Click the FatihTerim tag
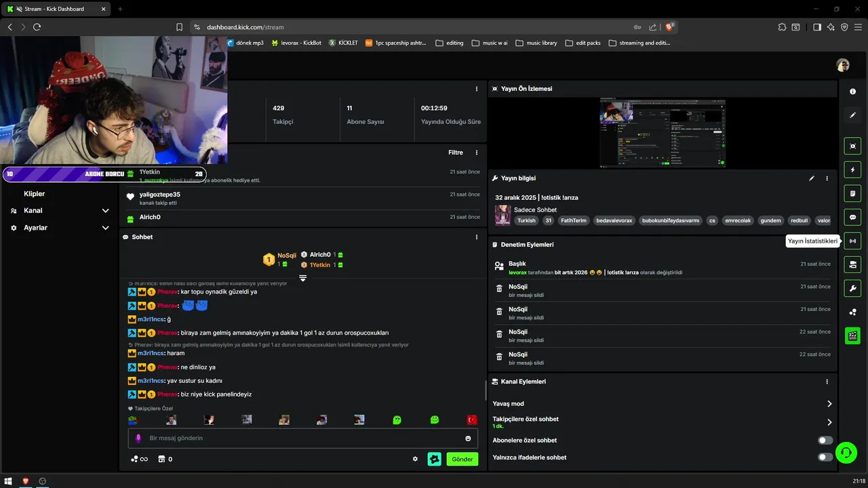Image resolution: width=868 pixels, height=488 pixels. [574, 220]
